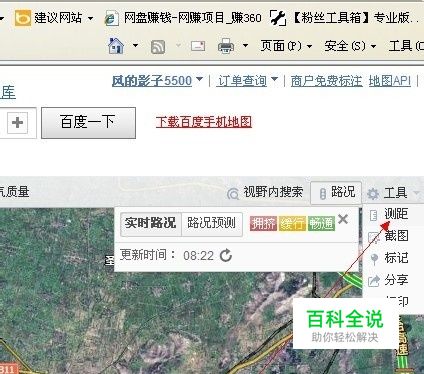This screenshot has width=424, height=374.
Task: Click the RSS feeds icon
Action: pyautogui.click(x=158, y=47)
